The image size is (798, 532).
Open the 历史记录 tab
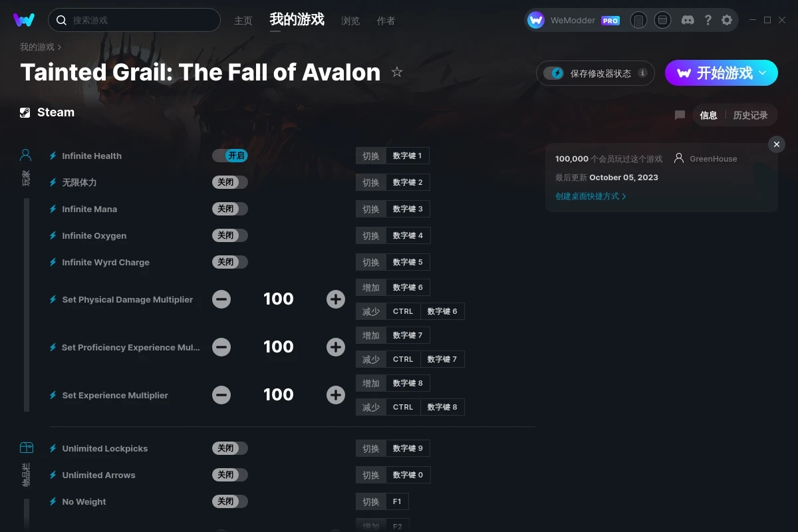[x=750, y=115]
